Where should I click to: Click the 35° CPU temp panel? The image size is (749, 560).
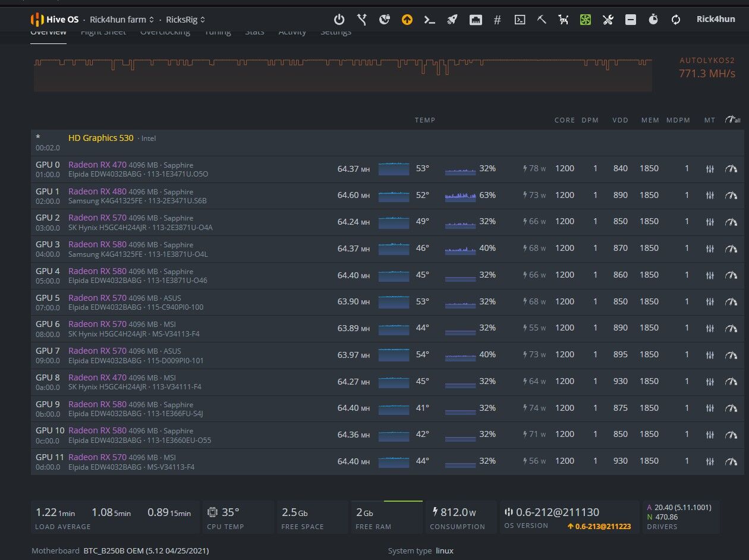(238, 517)
